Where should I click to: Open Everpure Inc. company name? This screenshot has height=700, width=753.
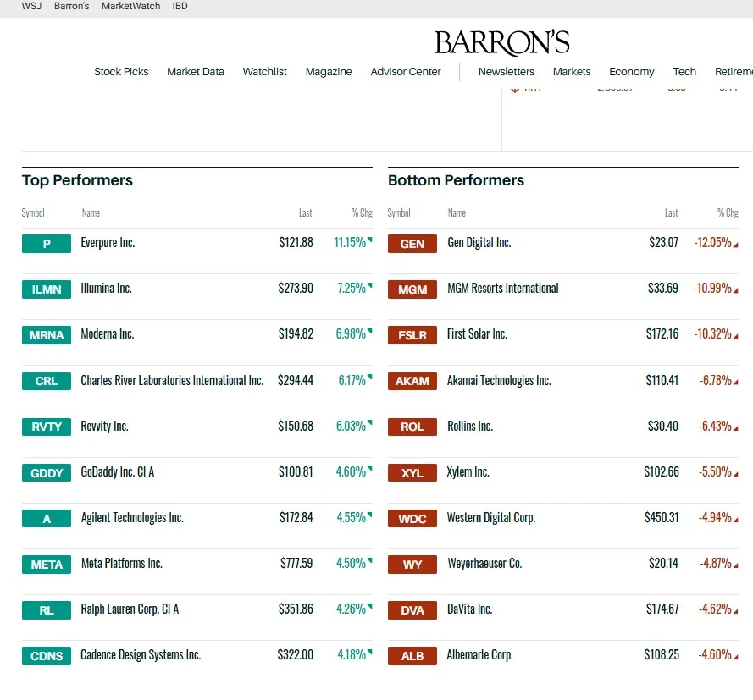click(x=108, y=243)
